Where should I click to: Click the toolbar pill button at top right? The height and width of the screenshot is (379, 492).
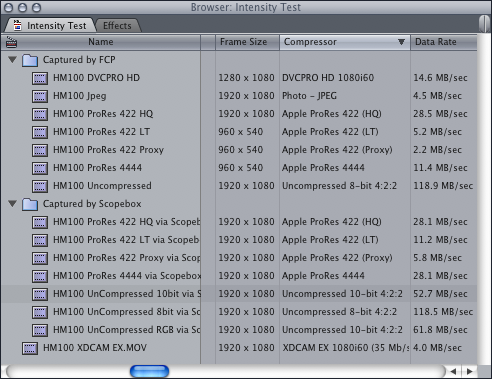point(484,24)
